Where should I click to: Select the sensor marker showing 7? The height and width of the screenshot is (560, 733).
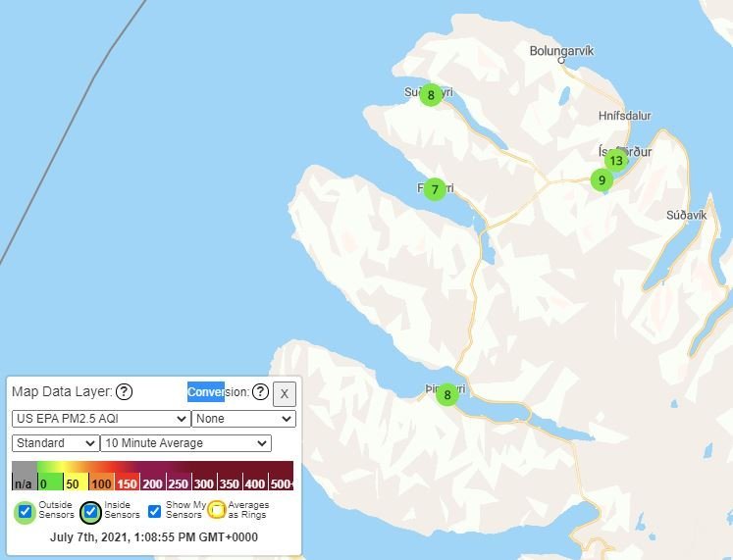click(435, 190)
